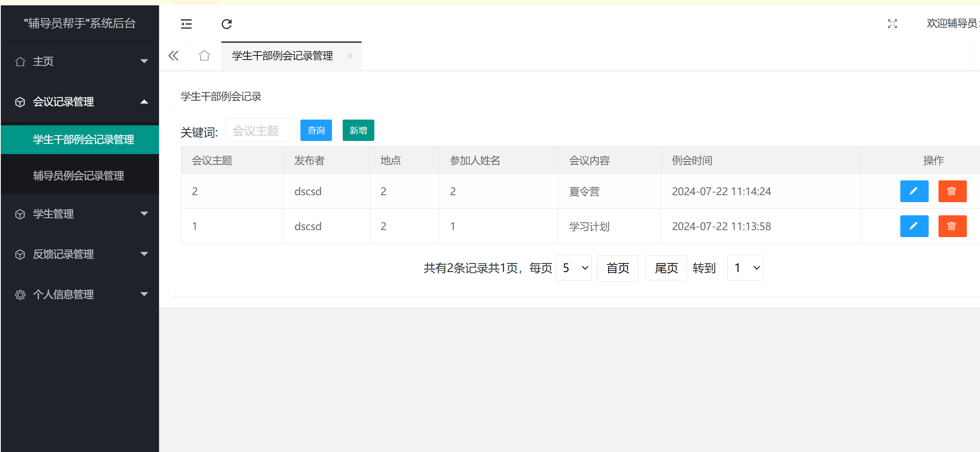Edit the 夏令营 record with the pencil icon
The image size is (980, 452).
coord(914,191)
